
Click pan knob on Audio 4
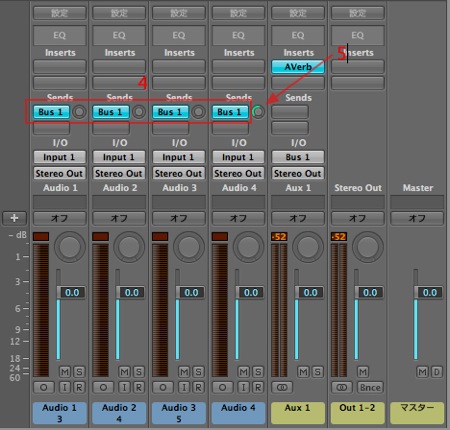tap(248, 247)
